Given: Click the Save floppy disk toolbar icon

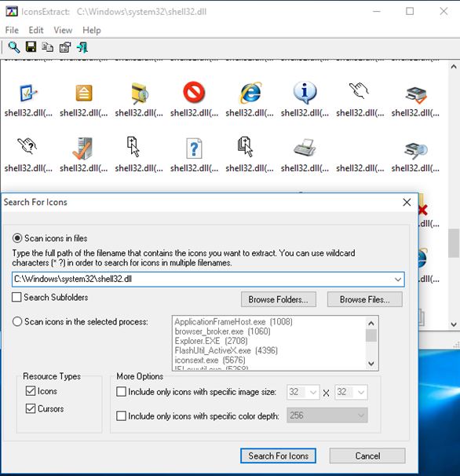Looking at the screenshot, I should tap(31, 47).
